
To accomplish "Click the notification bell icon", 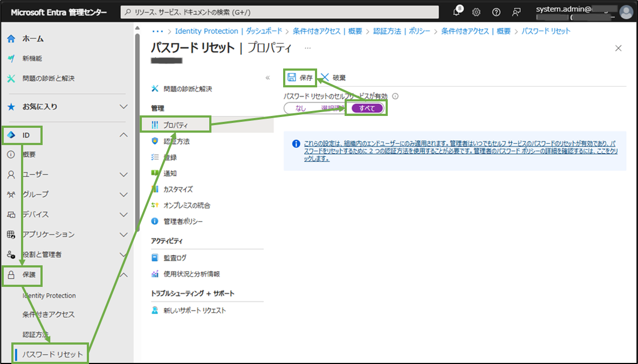I will tap(456, 12).
